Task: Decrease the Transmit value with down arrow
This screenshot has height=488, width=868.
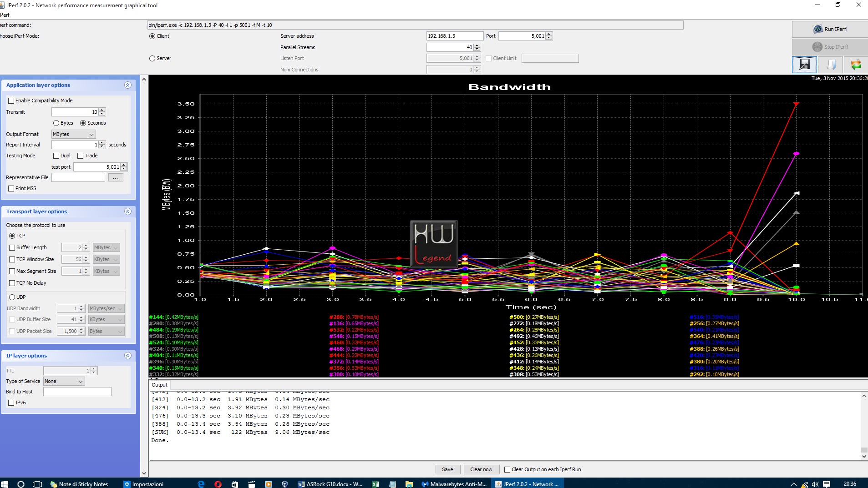Action: coord(102,114)
